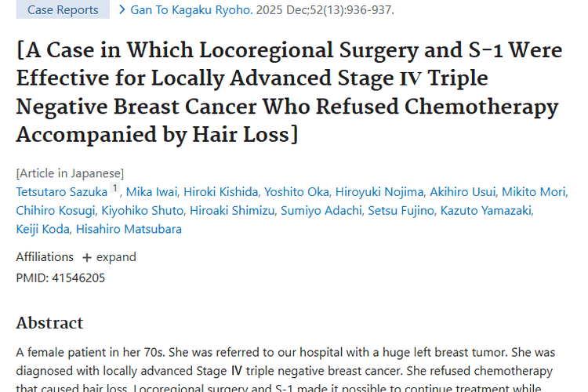
Task: Open author Hiroyuki Nojima's link
Action: click(379, 192)
